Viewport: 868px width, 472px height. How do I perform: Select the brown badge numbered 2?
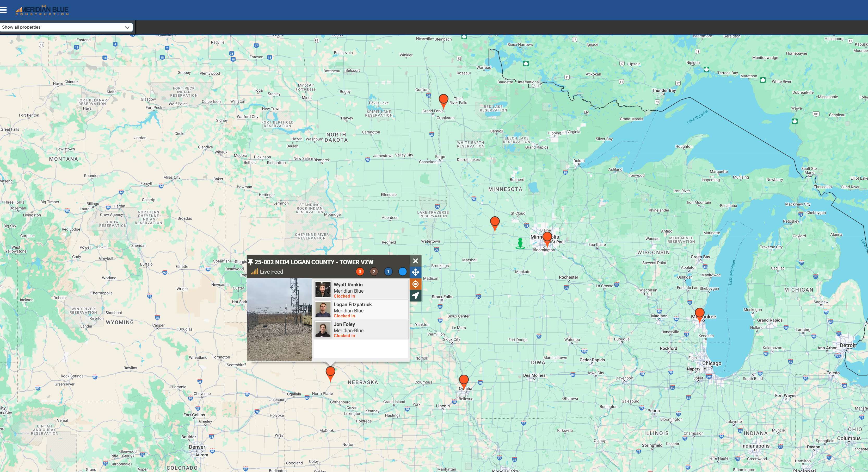tap(374, 272)
